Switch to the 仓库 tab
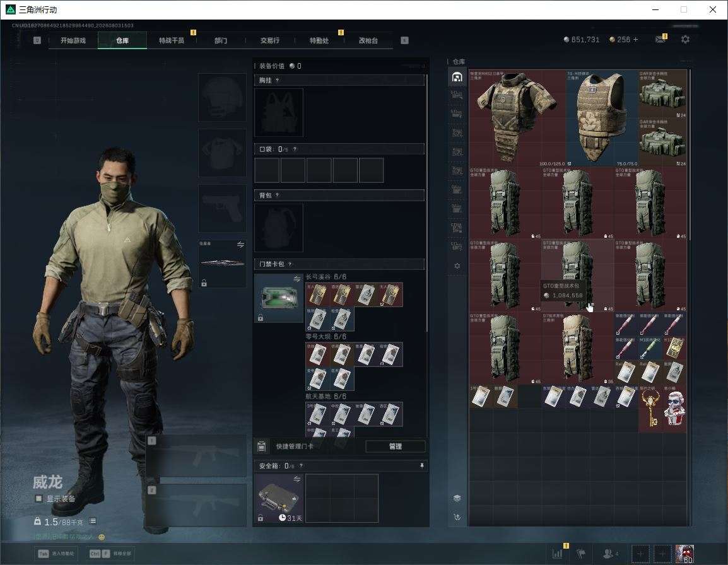 tap(122, 40)
